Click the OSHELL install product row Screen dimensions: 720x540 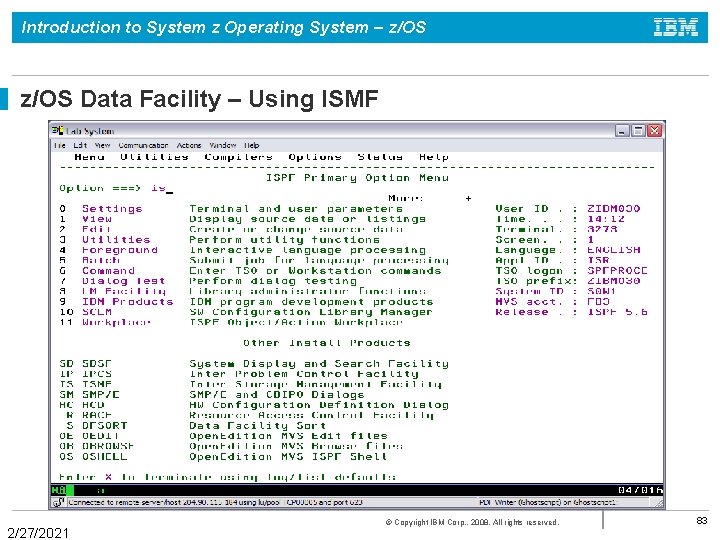pos(223,457)
